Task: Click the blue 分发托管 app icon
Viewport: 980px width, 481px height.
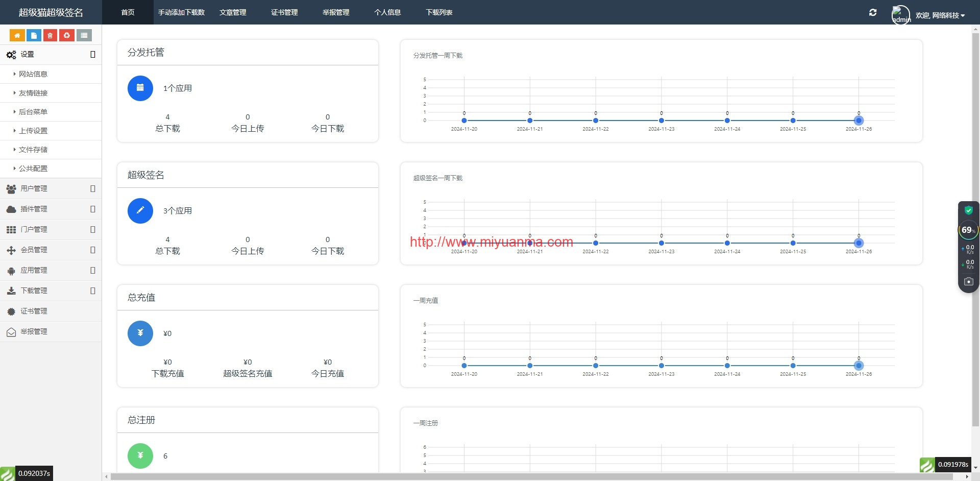Action: coord(140,88)
